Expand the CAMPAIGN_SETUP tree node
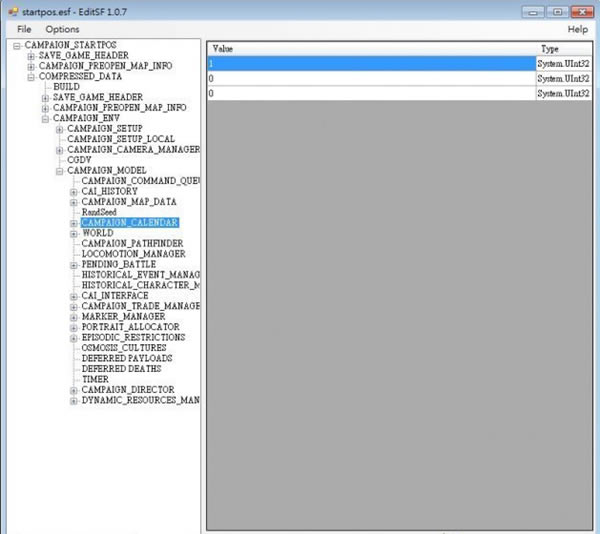Screen dimensions: 600x534 click(x=60, y=129)
